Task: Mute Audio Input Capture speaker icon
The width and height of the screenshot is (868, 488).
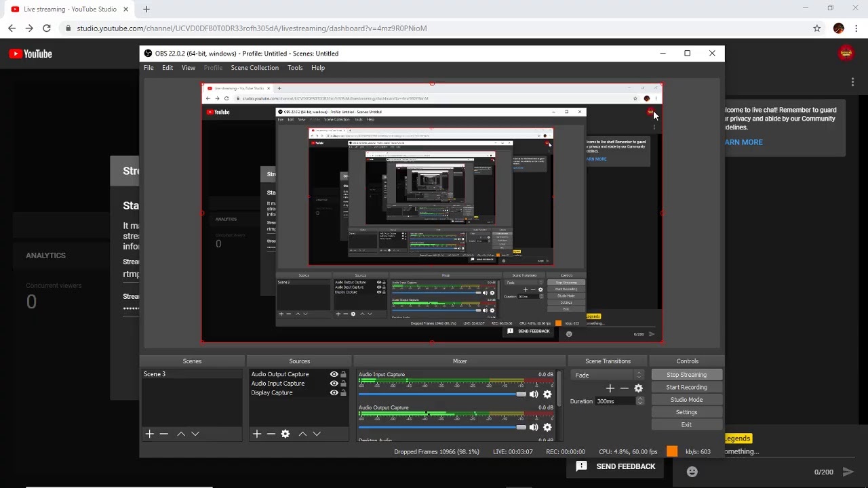Action: (534, 394)
